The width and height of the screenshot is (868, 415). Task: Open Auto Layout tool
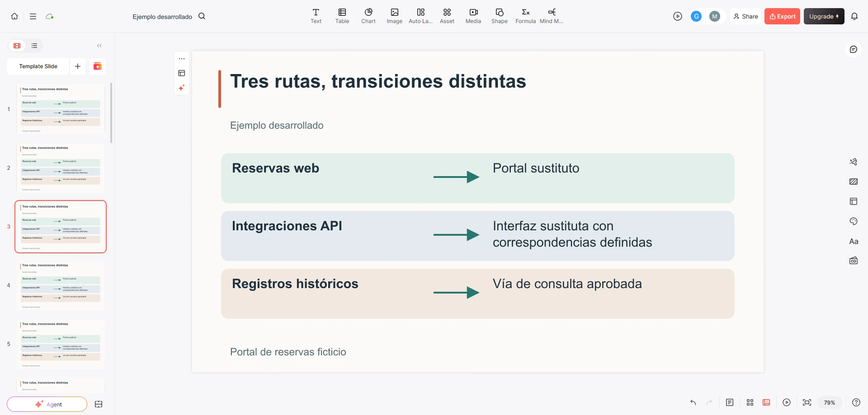[421, 16]
